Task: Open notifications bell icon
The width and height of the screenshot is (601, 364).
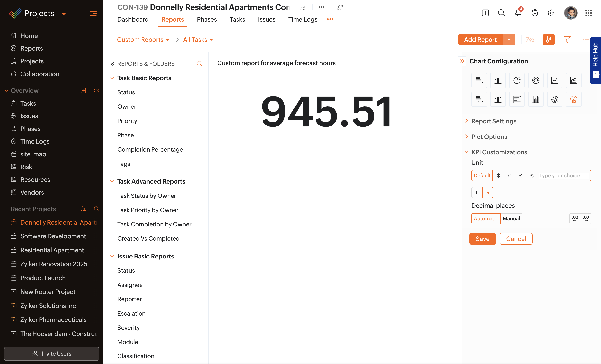Action: [x=518, y=13]
